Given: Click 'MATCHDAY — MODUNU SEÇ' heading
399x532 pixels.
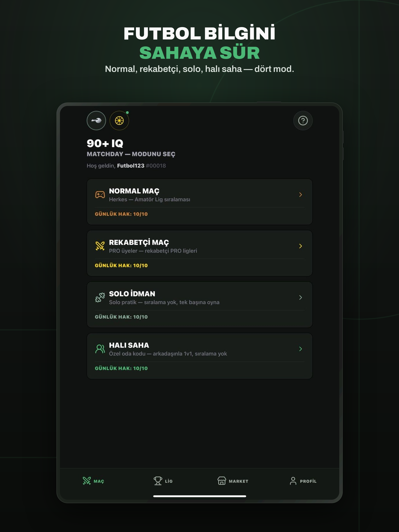Looking at the screenshot, I should pyautogui.click(x=131, y=154).
